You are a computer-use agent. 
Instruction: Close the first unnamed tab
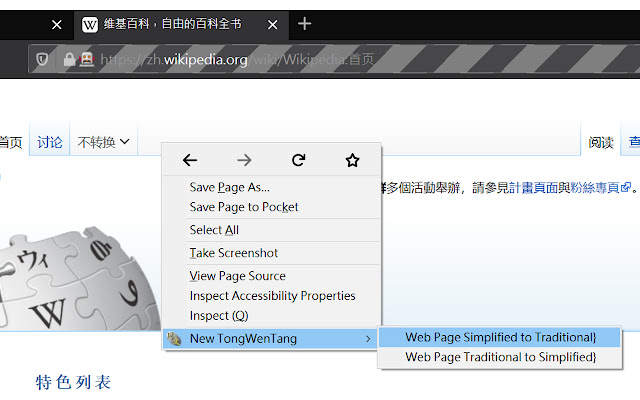(57, 25)
